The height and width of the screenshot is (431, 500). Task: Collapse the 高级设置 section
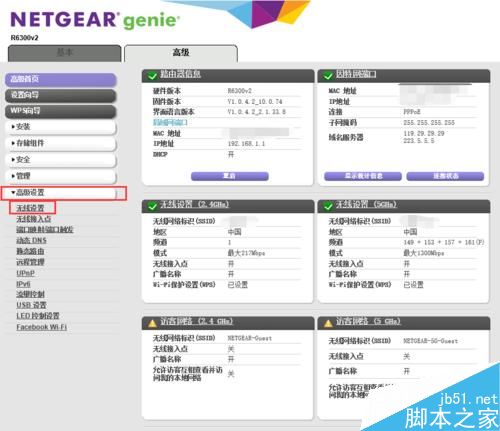click(x=61, y=193)
